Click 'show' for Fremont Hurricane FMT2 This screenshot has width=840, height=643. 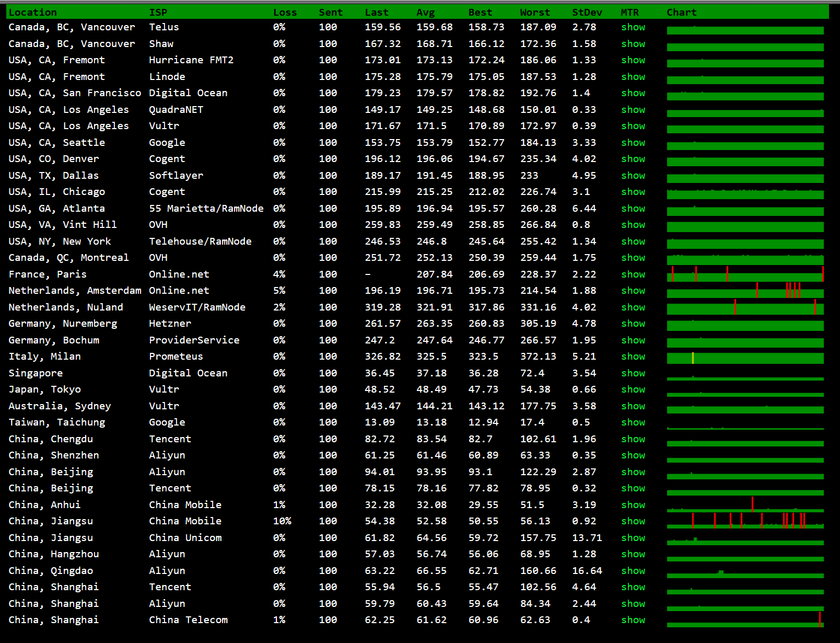(633, 60)
